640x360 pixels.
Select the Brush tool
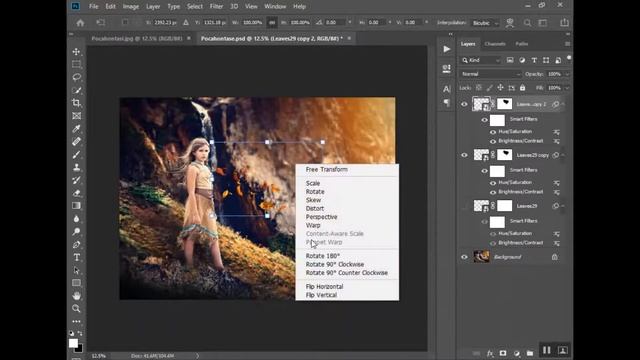[76, 155]
